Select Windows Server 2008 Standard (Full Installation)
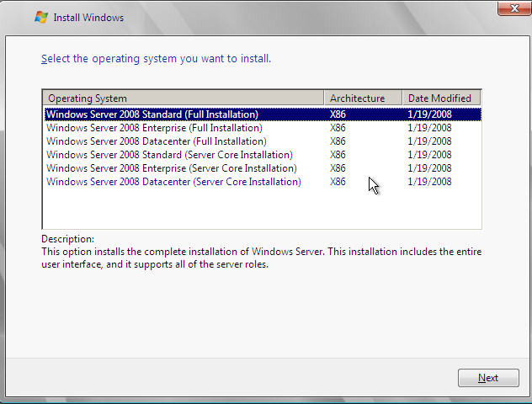Image resolution: width=532 pixels, height=404 pixels. click(x=263, y=114)
